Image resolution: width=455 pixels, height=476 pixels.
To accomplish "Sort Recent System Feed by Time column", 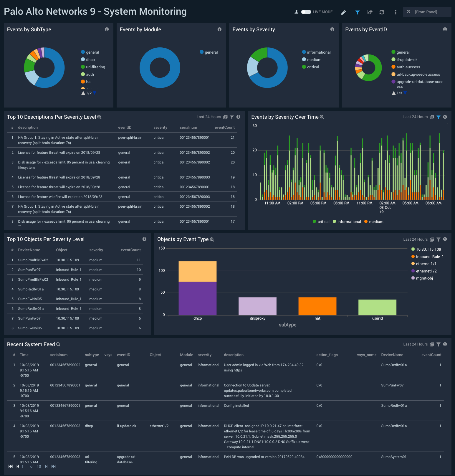I will coord(24,355).
